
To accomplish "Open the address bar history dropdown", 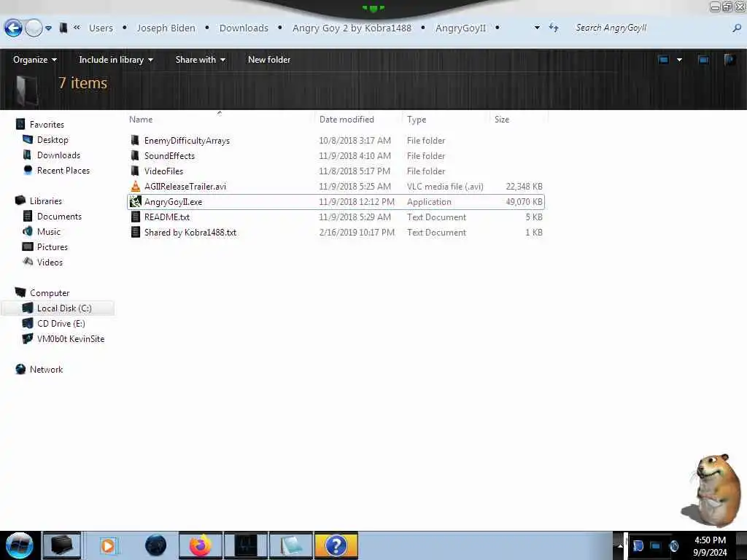I will point(537,28).
